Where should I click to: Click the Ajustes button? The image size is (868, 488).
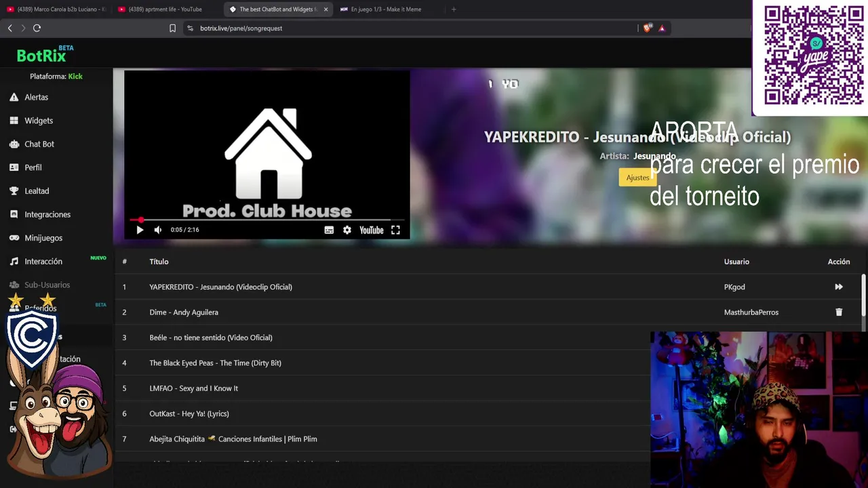(x=637, y=178)
